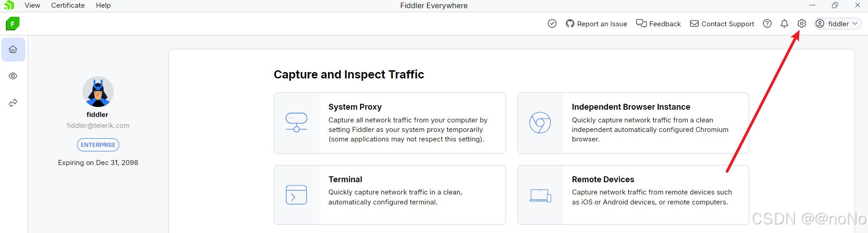Click the ENTERPRISE license badge
This screenshot has height=233, width=868.
click(98, 145)
